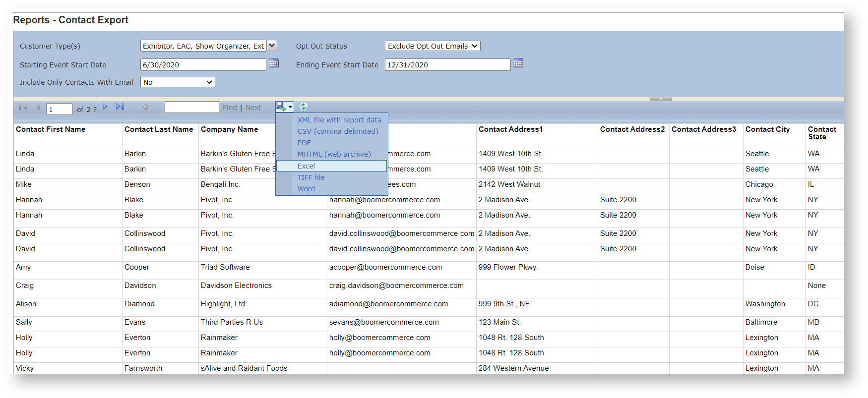Image resolution: width=868 pixels, height=398 pixels.
Task: Jump to the last report page
Action: [120, 107]
